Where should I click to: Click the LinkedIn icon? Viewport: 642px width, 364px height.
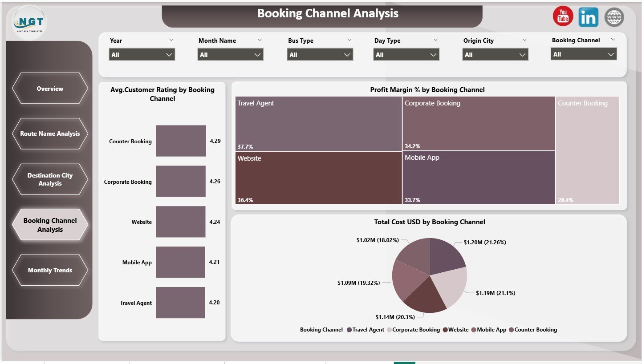[x=588, y=16]
